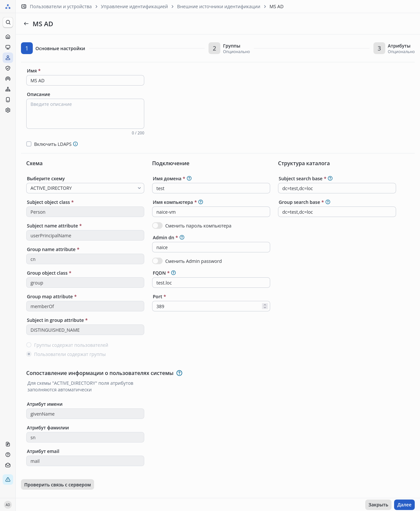
Task: Open the Внешние источники идентификации breadcrumb
Action: 218,7
